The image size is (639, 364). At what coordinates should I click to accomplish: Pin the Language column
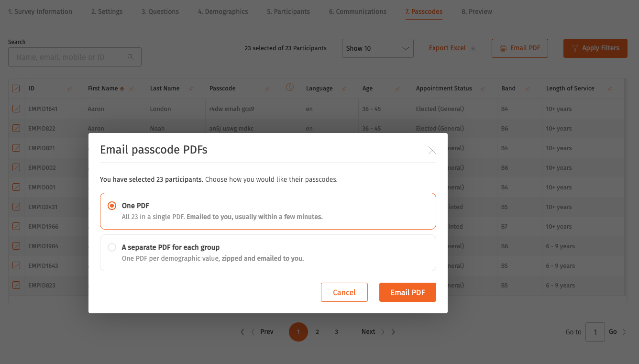point(344,88)
